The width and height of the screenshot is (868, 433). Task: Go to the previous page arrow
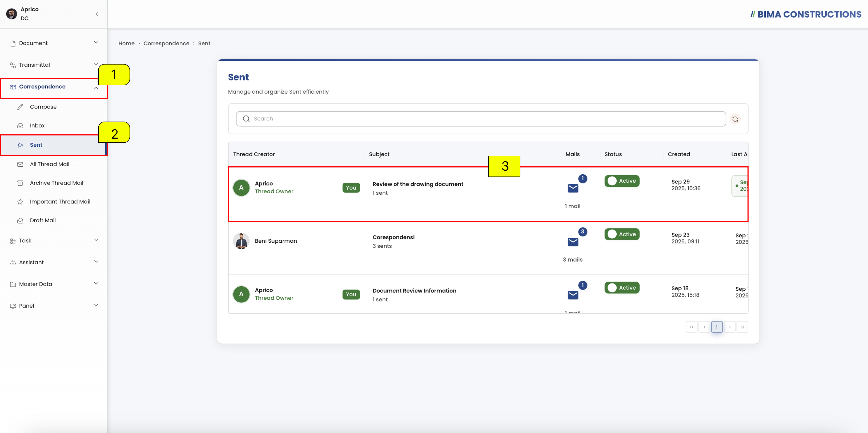(x=704, y=327)
